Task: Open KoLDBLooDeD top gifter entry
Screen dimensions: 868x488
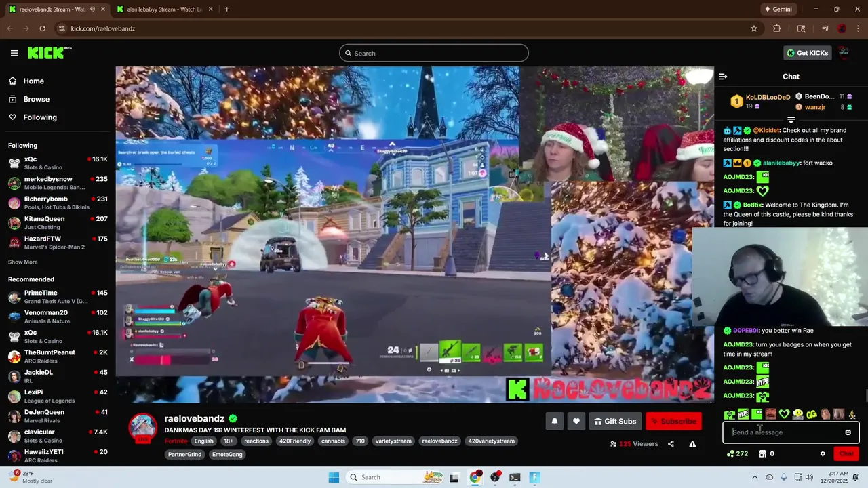Action: pos(760,102)
